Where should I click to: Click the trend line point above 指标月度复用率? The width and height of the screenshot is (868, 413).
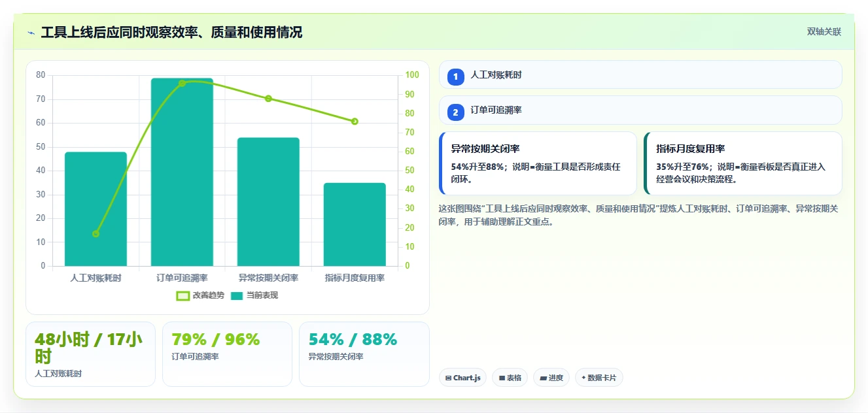click(x=355, y=121)
